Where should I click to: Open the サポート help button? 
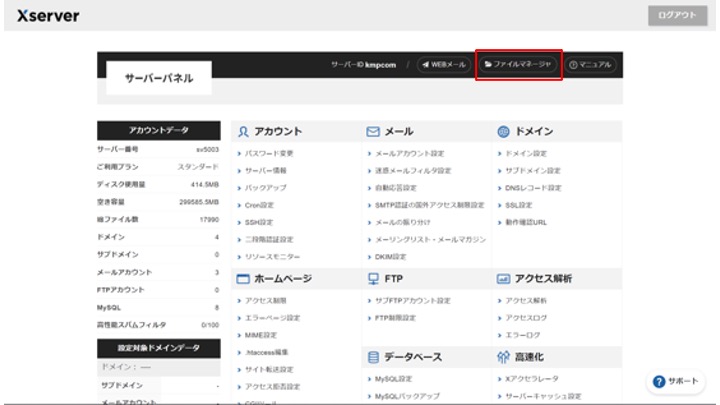pyautogui.click(x=675, y=381)
